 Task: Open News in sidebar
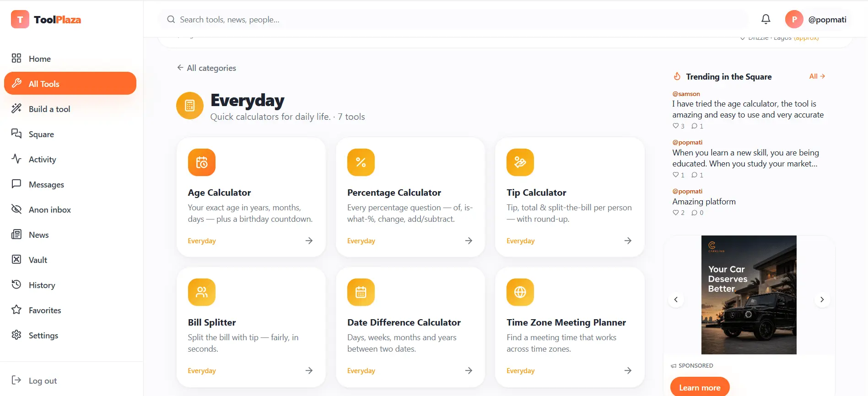click(x=70, y=235)
